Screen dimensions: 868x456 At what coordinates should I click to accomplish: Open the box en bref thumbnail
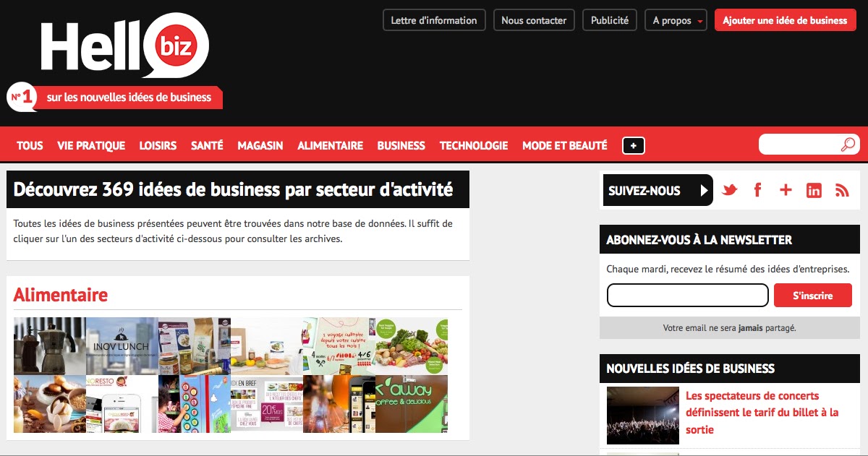tap(267, 404)
